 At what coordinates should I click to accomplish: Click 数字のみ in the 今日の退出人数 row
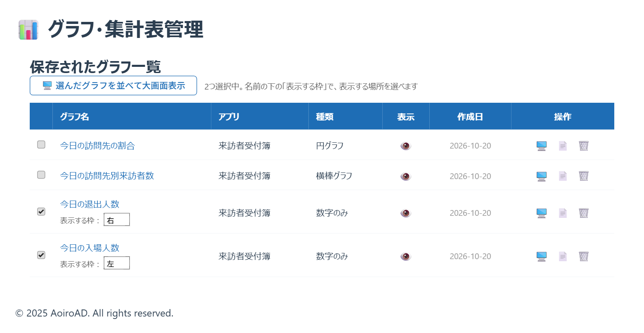[x=332, y=213]
